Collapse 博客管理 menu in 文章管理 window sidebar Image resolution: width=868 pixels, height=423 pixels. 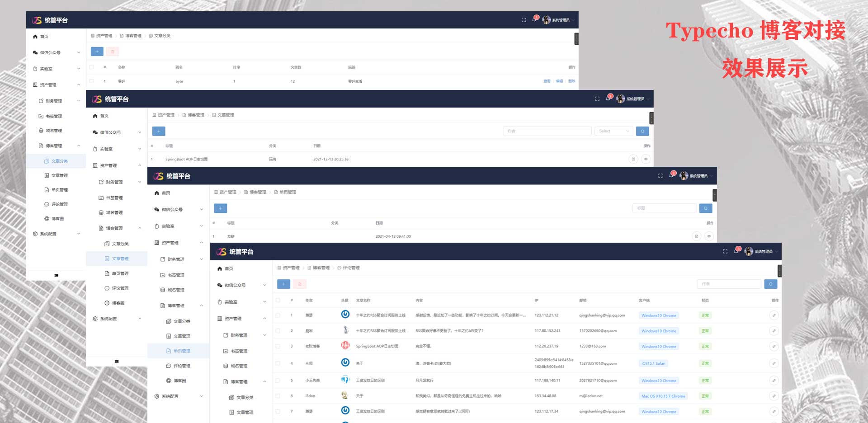coord(118,228)
